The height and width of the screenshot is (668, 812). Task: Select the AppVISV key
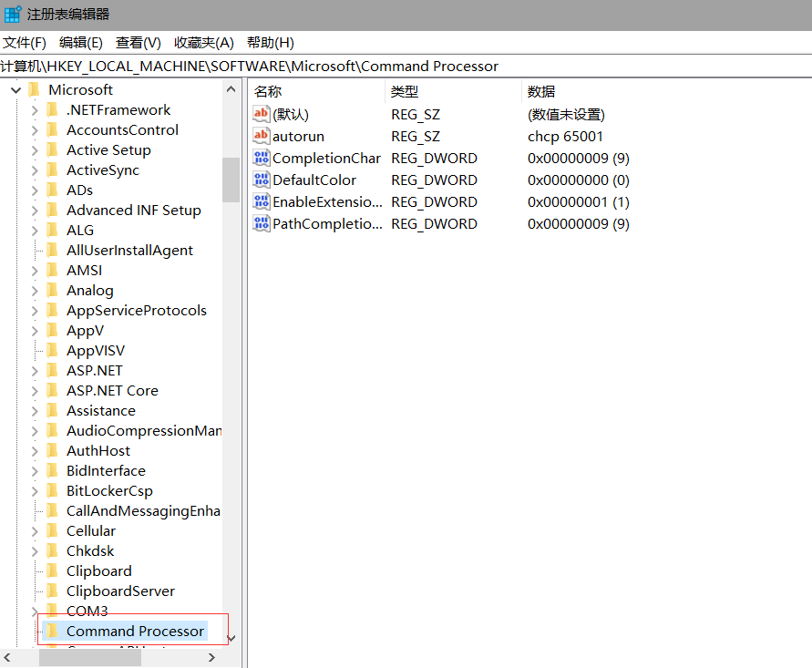(96, 351)
